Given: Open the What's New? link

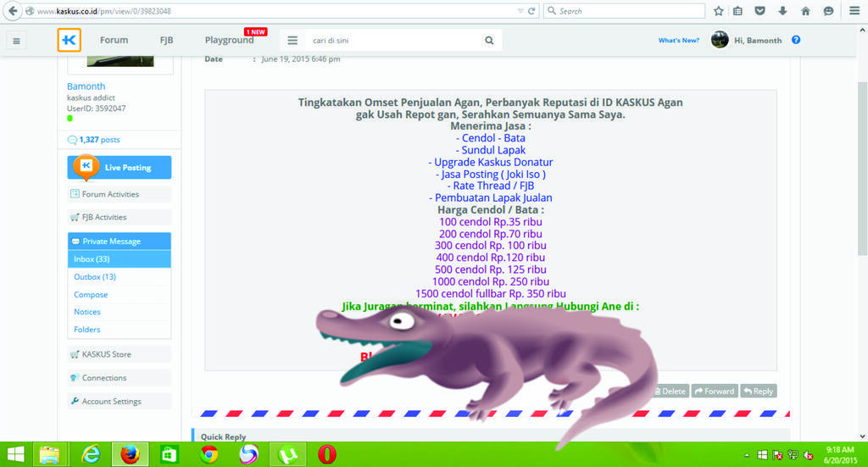Looking at the screenshot, I should [x=679, y=41].
